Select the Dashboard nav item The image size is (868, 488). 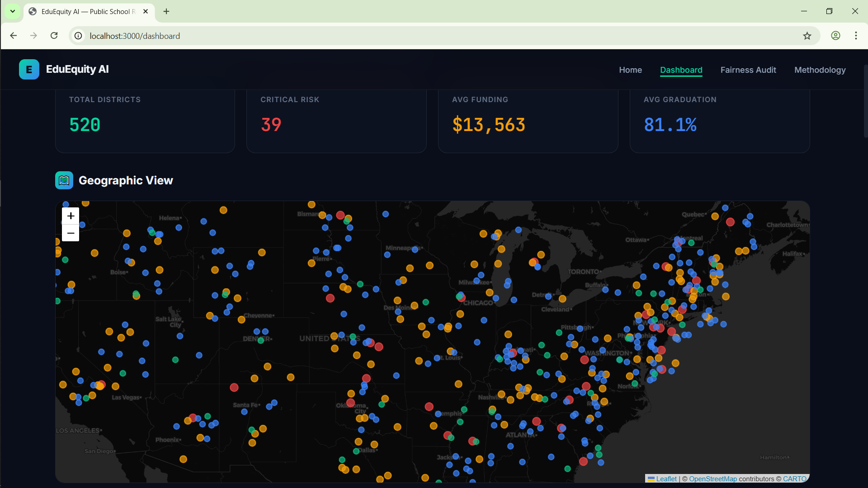(681, 70)
